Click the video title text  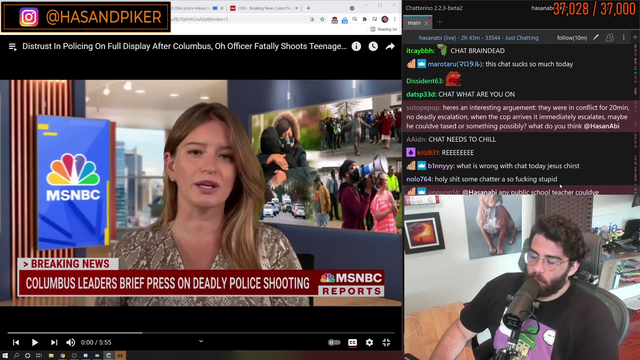tap(184, 47)
